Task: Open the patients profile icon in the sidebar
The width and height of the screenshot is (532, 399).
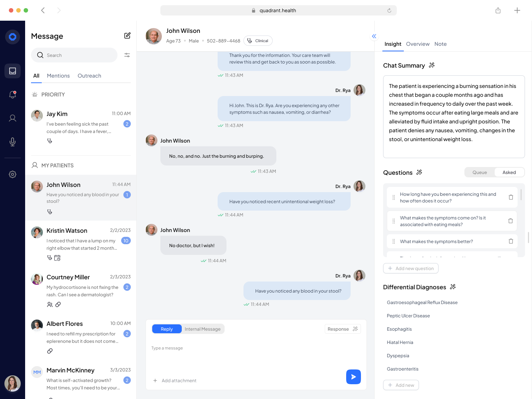Action: [13, 118]
